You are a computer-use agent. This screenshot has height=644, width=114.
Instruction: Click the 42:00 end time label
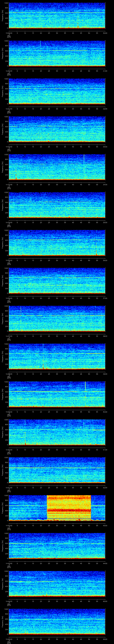click(105, 487)
